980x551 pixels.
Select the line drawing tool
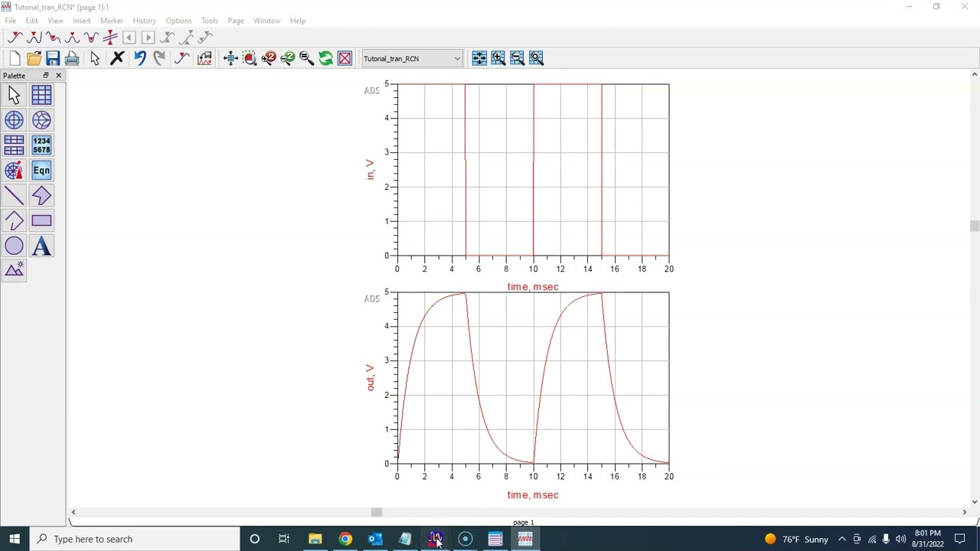coord(14,196)
